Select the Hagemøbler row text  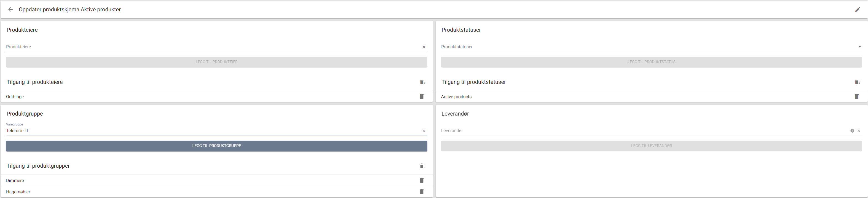pyautogui.click(x=18, y=192)
